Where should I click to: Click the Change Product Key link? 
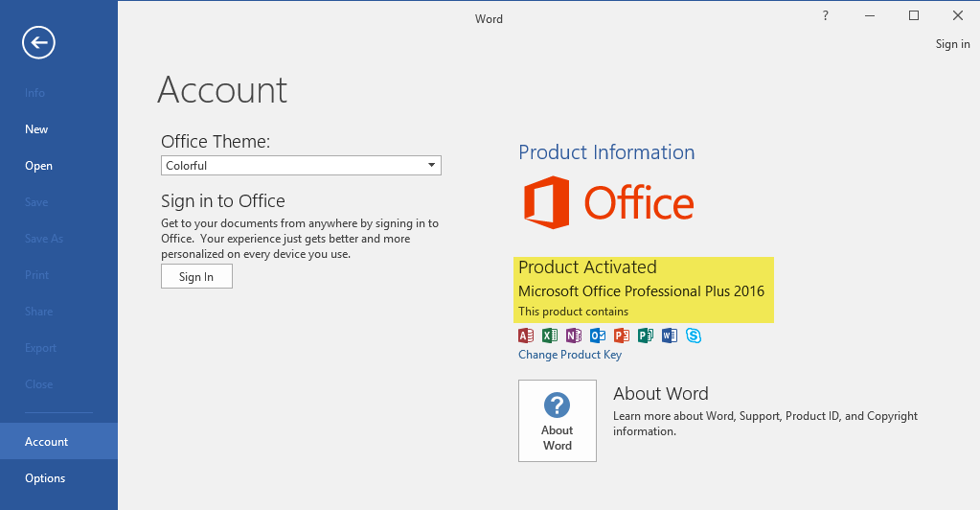pos(570,355)
